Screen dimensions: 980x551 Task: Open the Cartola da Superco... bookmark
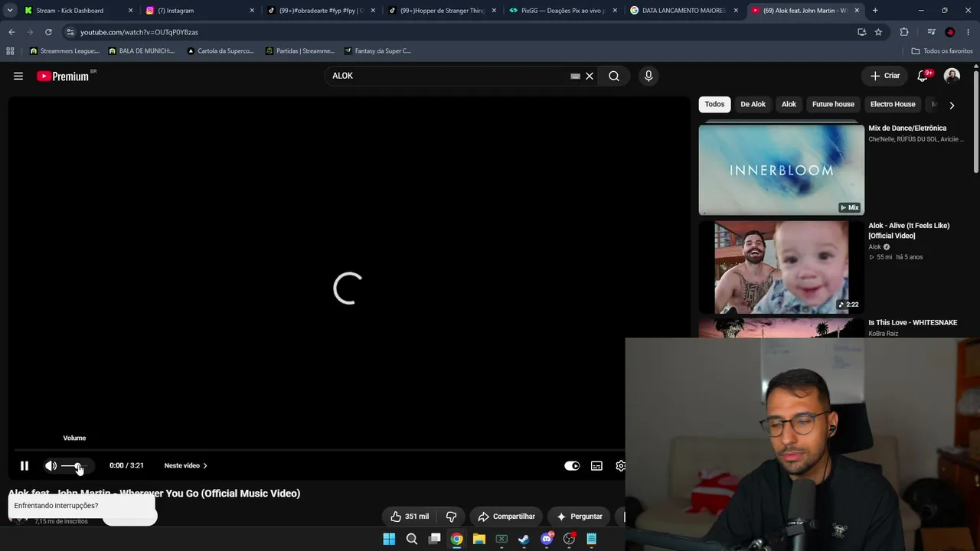tap(220, 51)
